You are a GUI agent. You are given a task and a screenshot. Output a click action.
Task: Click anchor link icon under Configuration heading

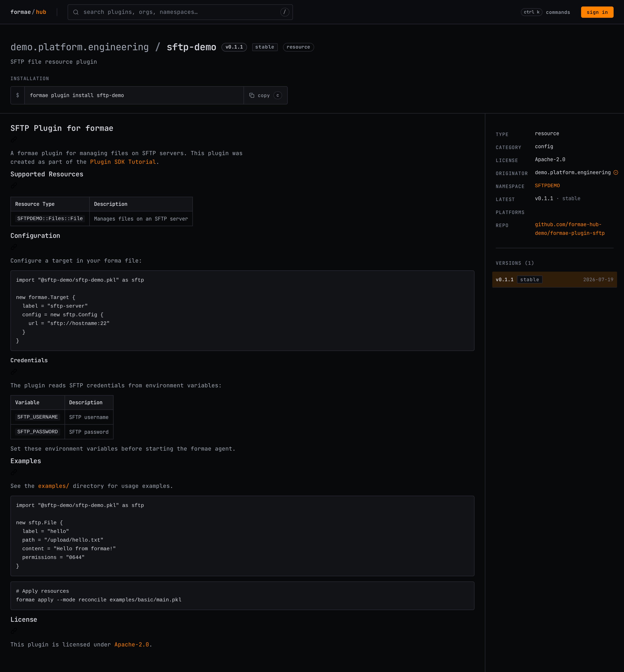(x=14, y=247)
